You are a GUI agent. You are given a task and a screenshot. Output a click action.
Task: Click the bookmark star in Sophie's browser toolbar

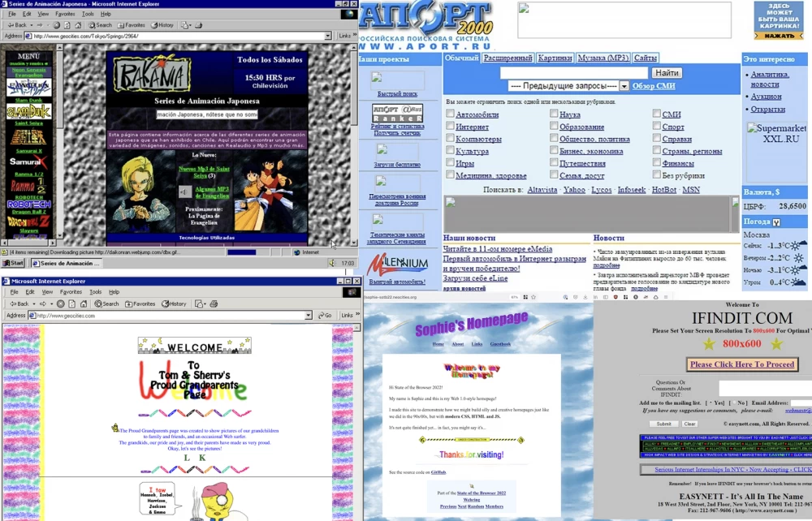pos(533,296)
